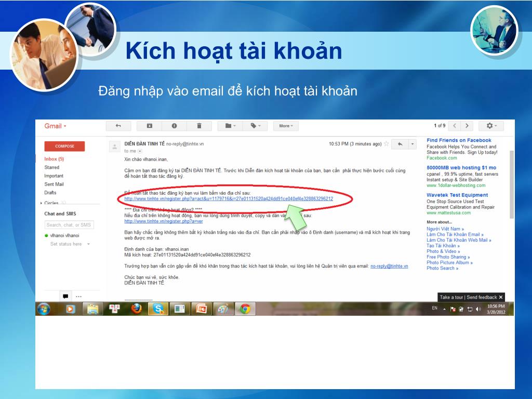The image size is (532, 399).
Task: Switch to Chrome in the taskbar
Action: click(x=245, y=309)
